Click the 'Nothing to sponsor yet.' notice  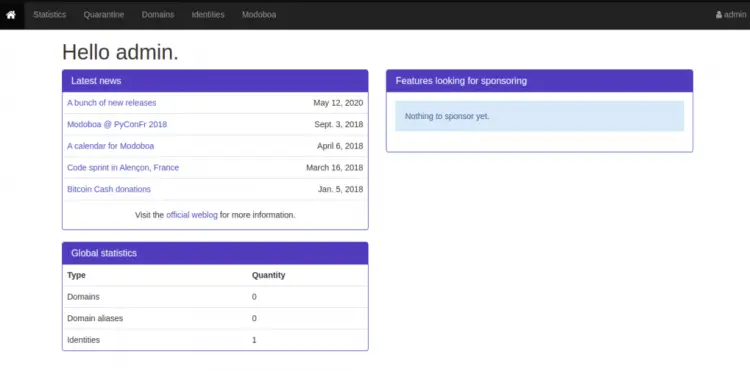pyautogui.click(x=540, y=116)
